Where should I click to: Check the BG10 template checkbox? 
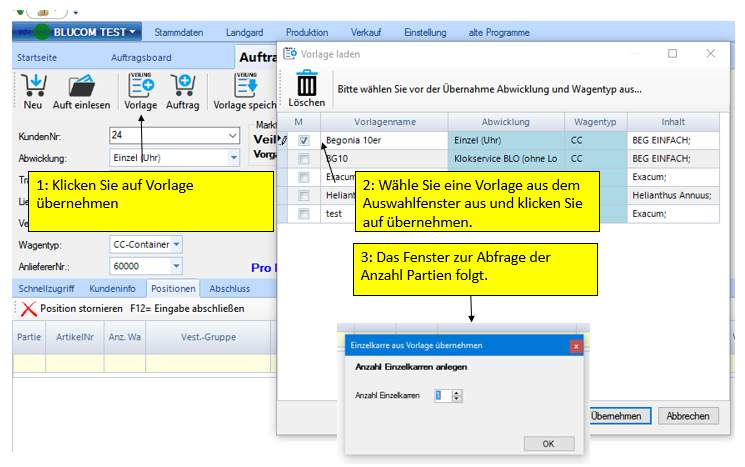tap(303, 159)
